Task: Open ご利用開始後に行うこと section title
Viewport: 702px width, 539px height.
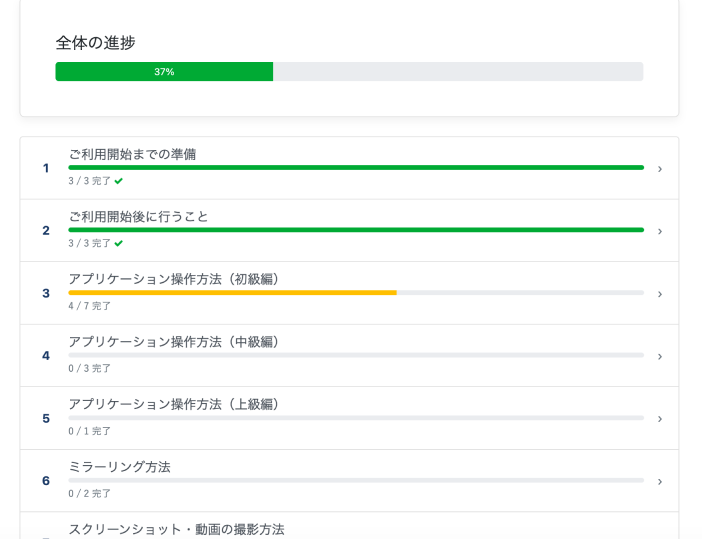Action: click(138, 216)
